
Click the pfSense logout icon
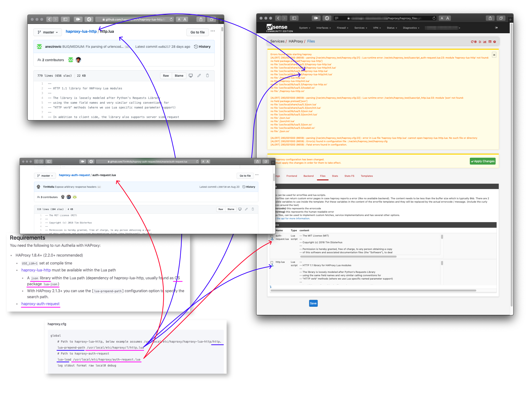(x=496, y=28)
